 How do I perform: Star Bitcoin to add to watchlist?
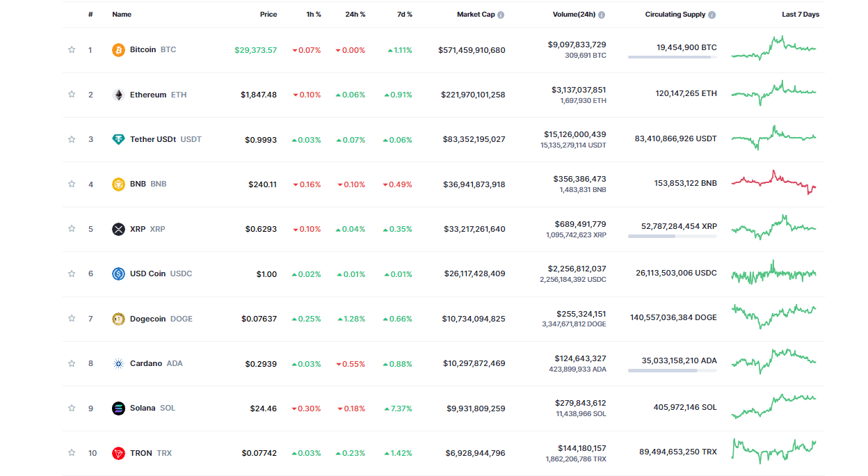[x=72, y=50]
